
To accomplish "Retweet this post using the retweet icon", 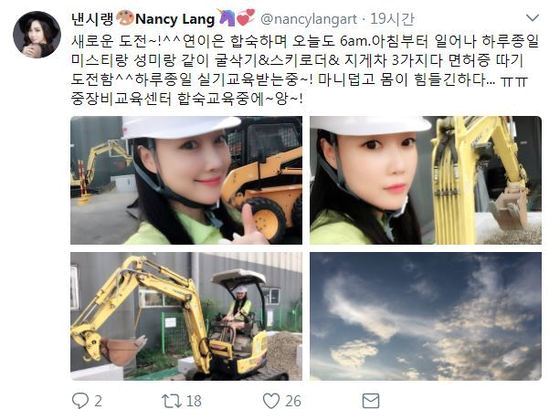I will tap(172, 401).
